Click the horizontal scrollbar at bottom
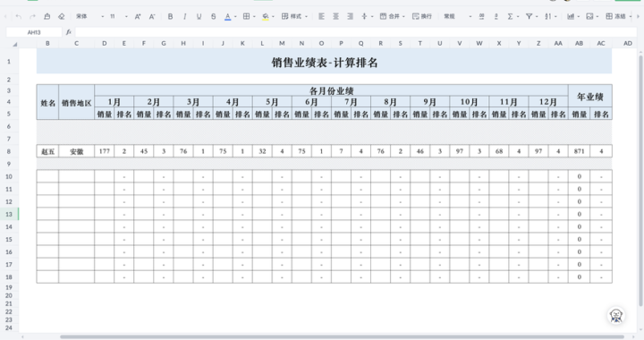Screen dimensions: 644x340 [342, 336]
